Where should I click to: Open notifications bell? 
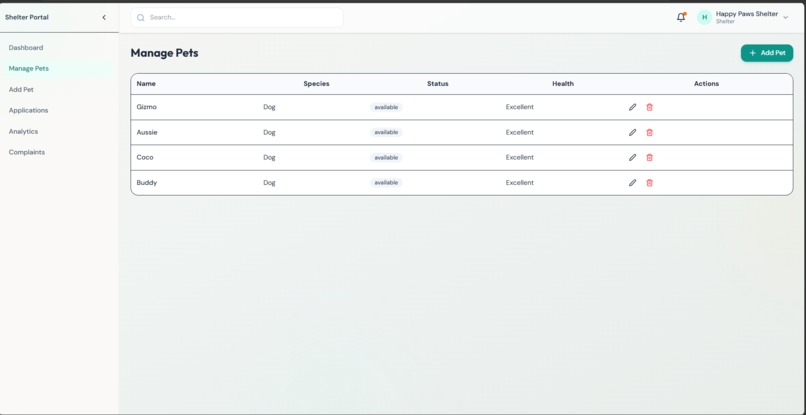pyautogui.click(x=681, y=17)
